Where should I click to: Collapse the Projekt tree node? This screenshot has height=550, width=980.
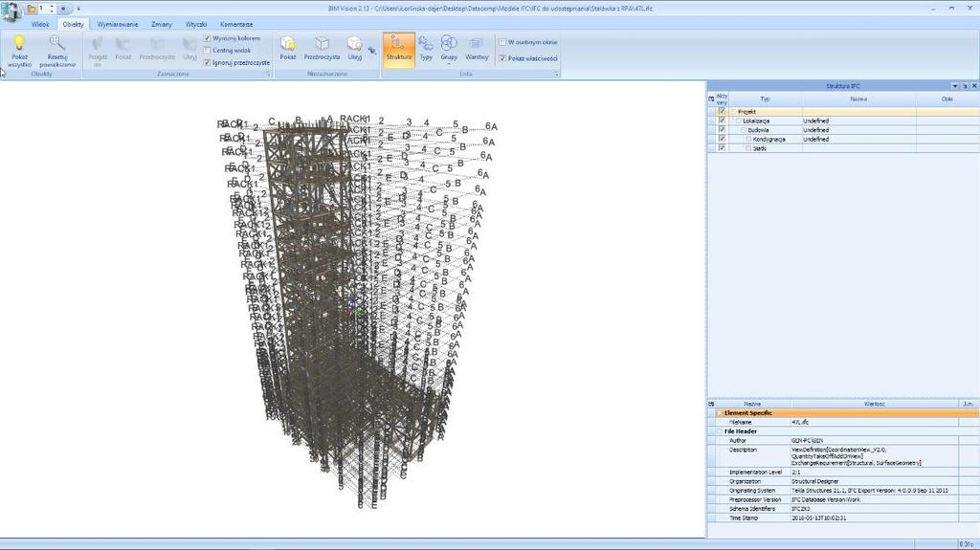[x=734, y=111]
